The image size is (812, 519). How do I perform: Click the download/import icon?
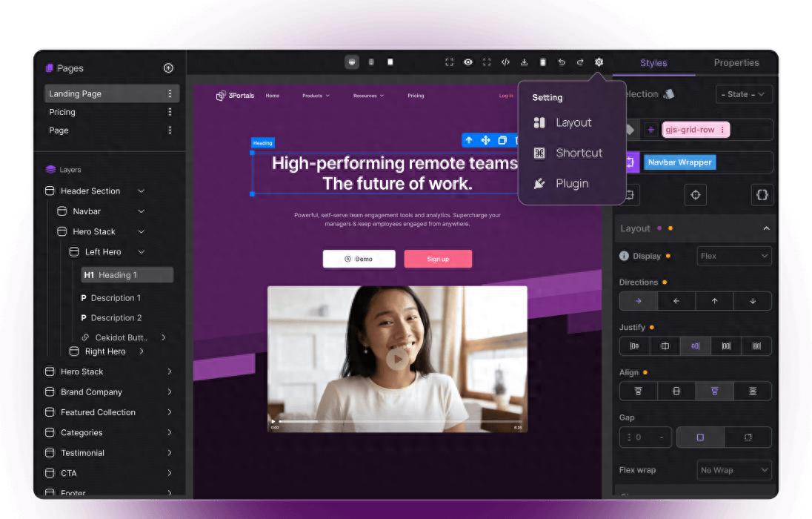click(x=524, y=62)
